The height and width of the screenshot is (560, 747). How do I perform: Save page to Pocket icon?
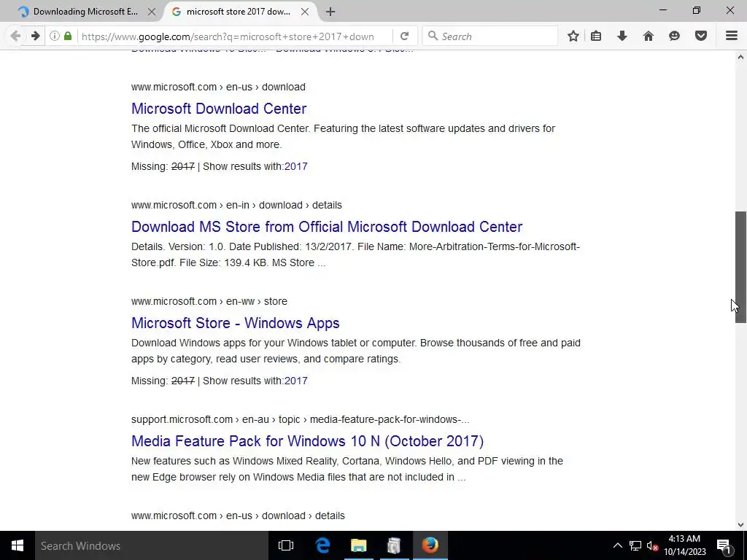tap(701, 36)
